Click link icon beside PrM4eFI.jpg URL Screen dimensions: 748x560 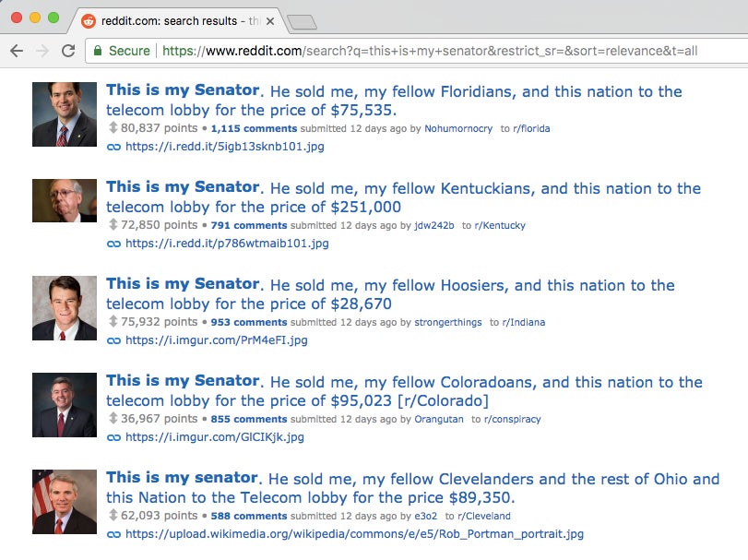(113, 340)
